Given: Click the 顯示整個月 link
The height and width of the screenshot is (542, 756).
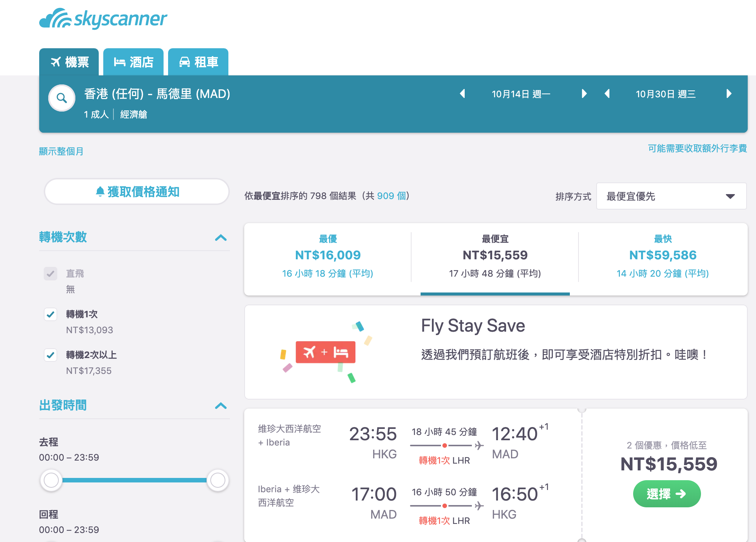Looking at the screenshot, I should 61,151.
